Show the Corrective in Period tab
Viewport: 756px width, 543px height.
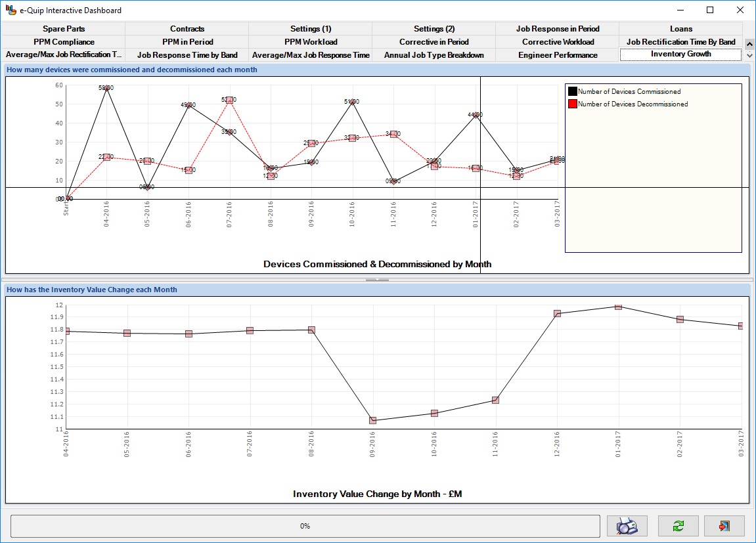point(434,42)
